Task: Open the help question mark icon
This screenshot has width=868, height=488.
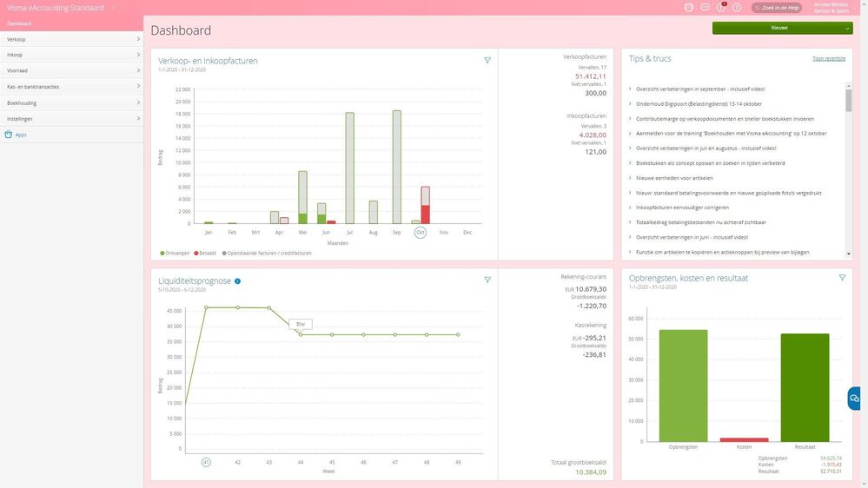Action: tap(737, 8)
